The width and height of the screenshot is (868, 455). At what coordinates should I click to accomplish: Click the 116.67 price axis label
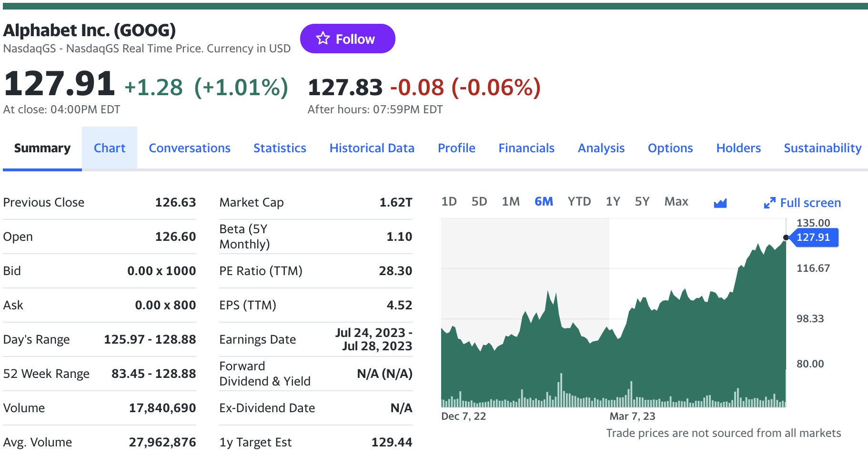(813, 268)
